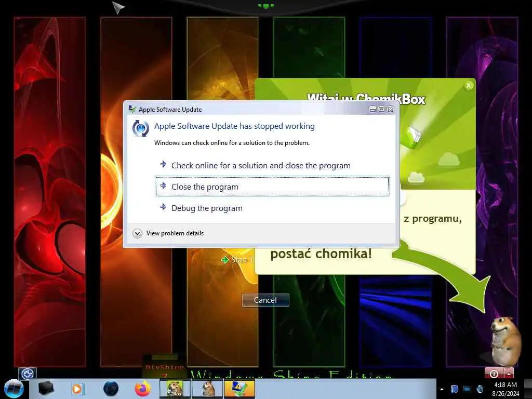
Task: Click the Show Desktop strip at taskbar end
Action: [x=528, y=389]
